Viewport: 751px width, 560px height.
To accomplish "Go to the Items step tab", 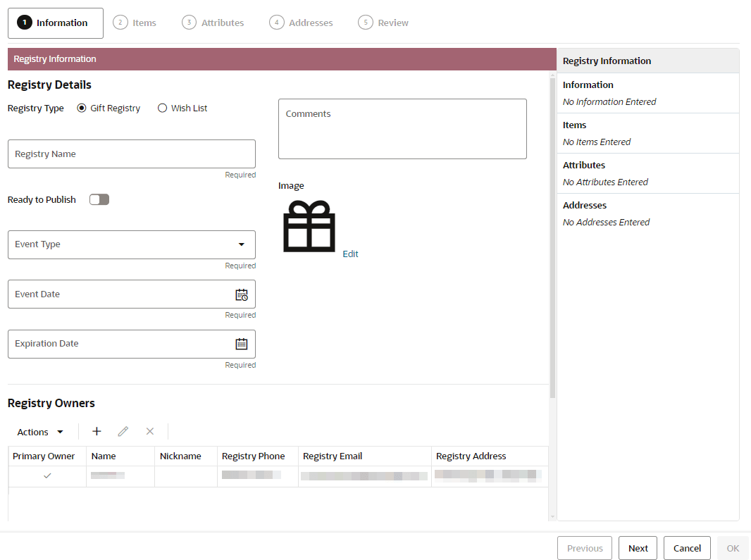I will point(135,23).
